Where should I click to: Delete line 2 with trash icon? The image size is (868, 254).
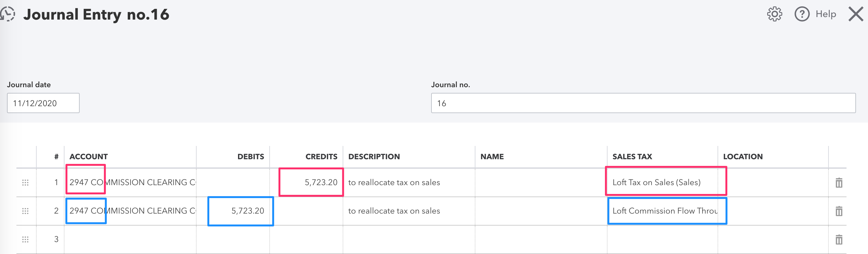pos(839,211)
